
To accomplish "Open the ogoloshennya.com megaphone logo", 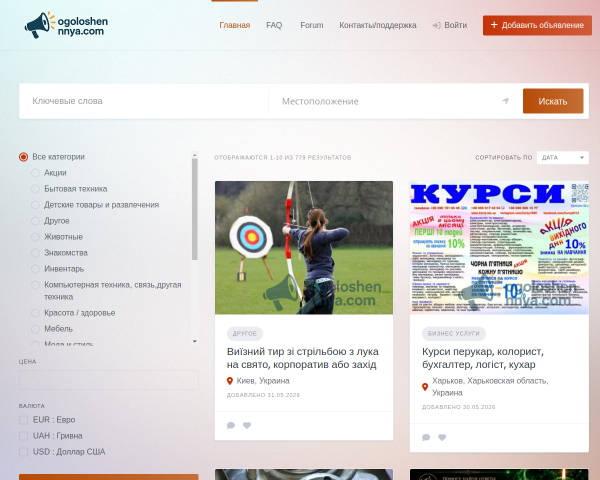I will 66,25.
